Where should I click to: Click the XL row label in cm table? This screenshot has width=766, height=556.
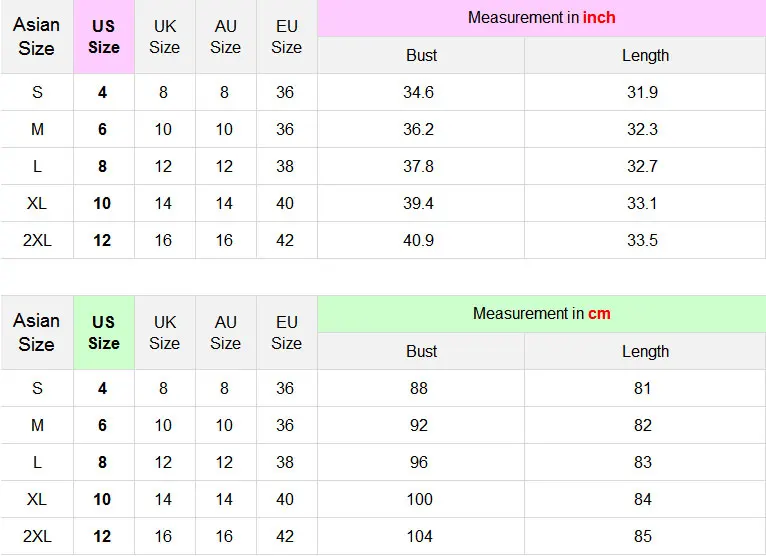(37, 499)
